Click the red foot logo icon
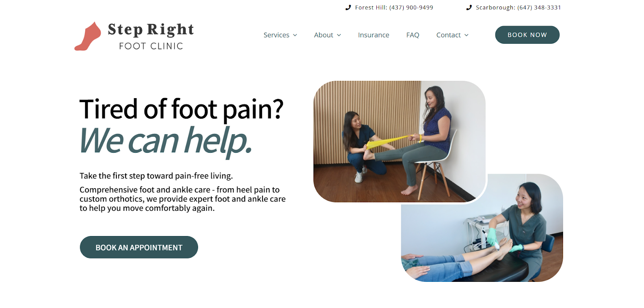 88,36
